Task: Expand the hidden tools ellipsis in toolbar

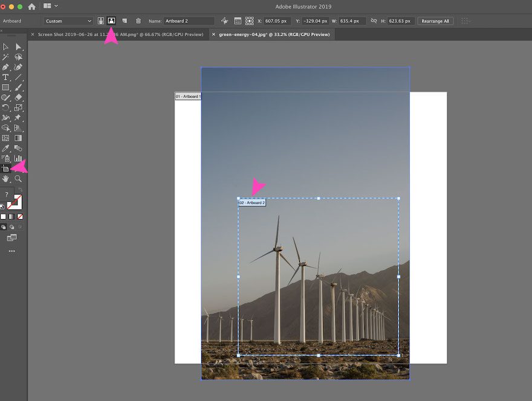Action: (x=11, y=250)
